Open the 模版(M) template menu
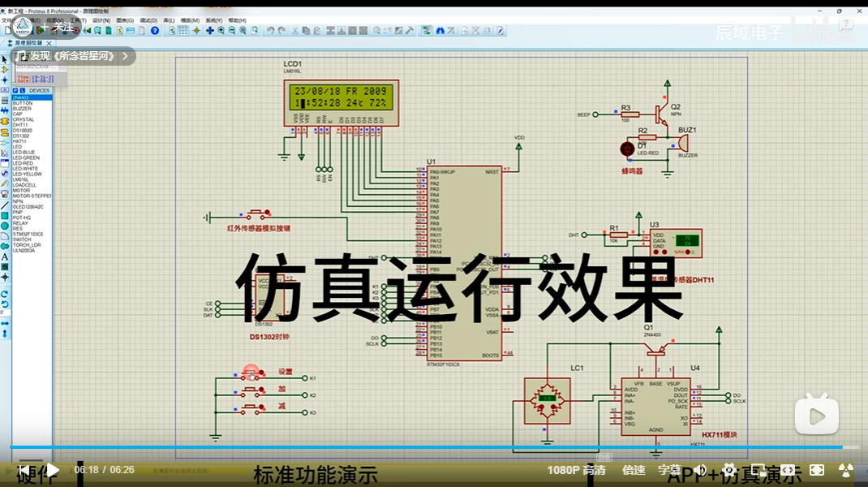The width and height of the screenshot is (868, 487). (x=190, y=20)
